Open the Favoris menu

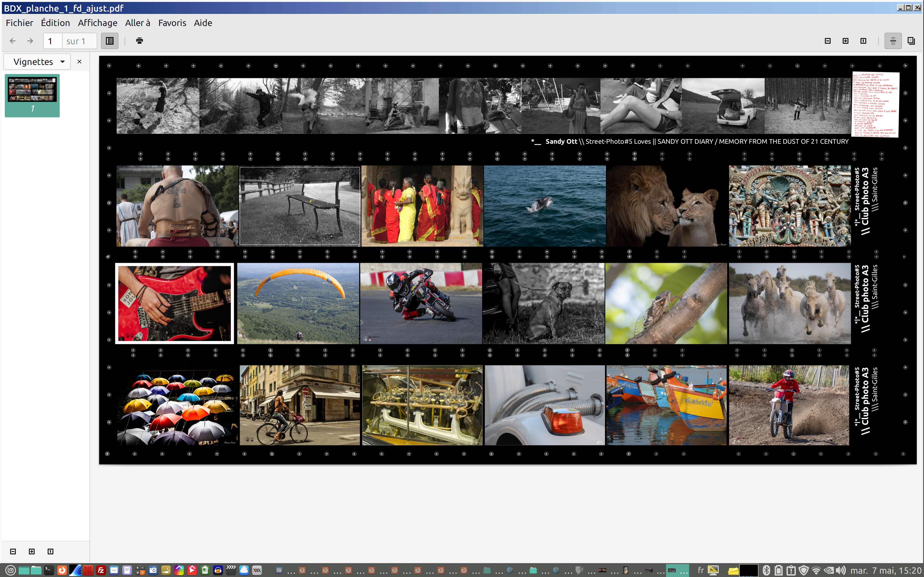tap(172, 23)
